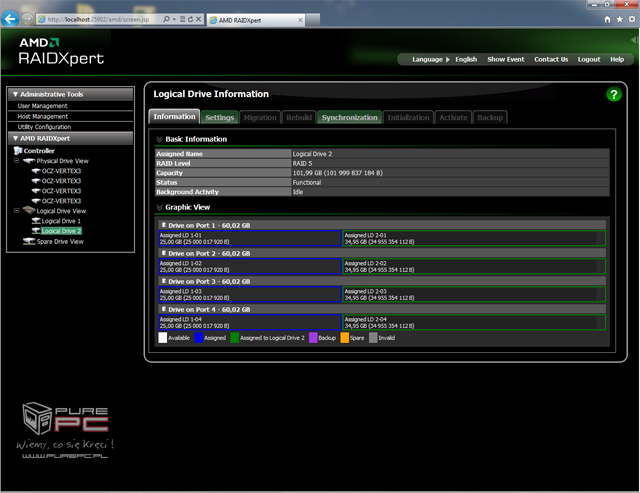Screen dimensions: 640x493
Task: Open favorites star icon in browser
Action: [620, 19]
